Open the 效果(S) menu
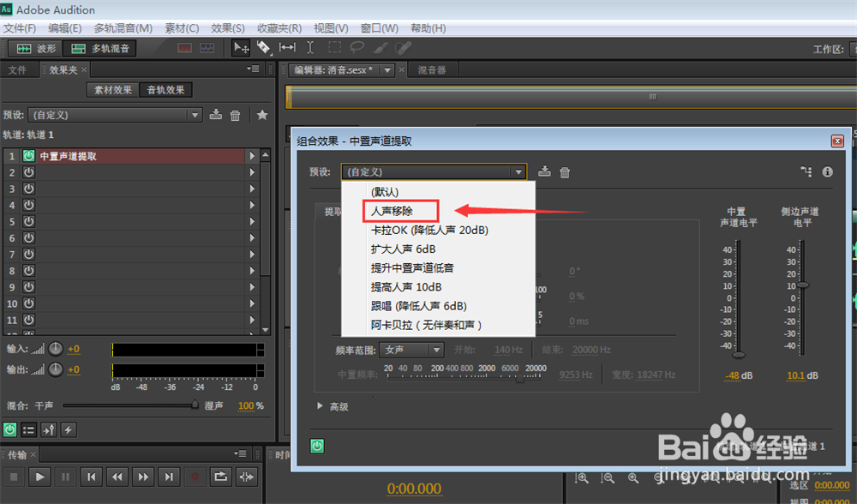This screenshot has height=504, width=857. tap(227, 28)
